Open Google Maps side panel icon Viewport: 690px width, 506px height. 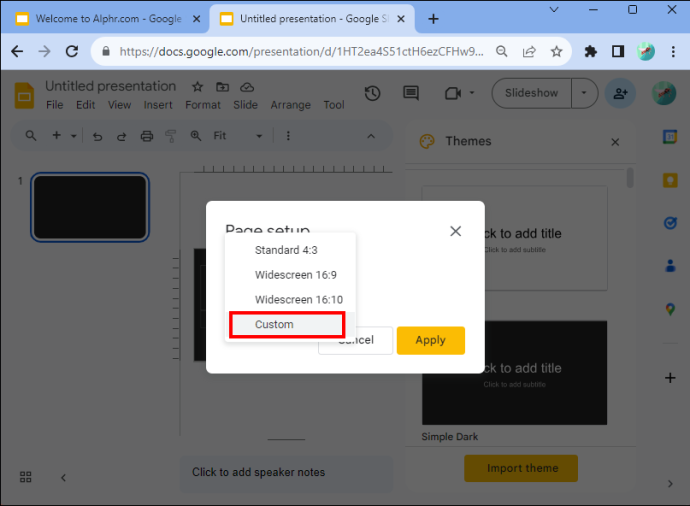tap(670, 309)
